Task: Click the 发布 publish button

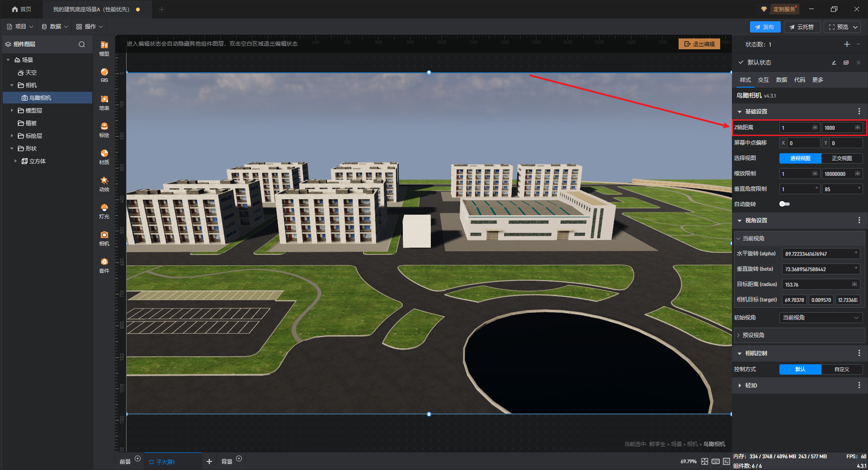Action: pyautogui.click(x=764, y=27)
